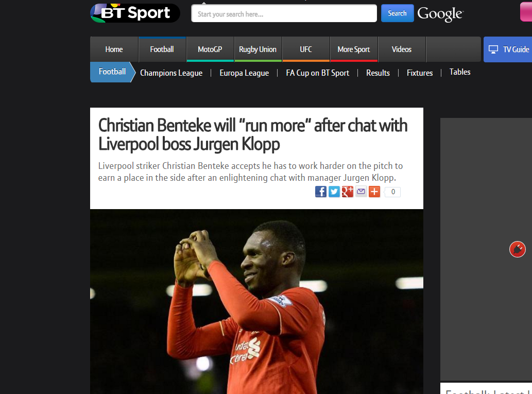Focus the search input field
Image resolution: width=532 pixels, height=394 pixels.
[284, 13]
